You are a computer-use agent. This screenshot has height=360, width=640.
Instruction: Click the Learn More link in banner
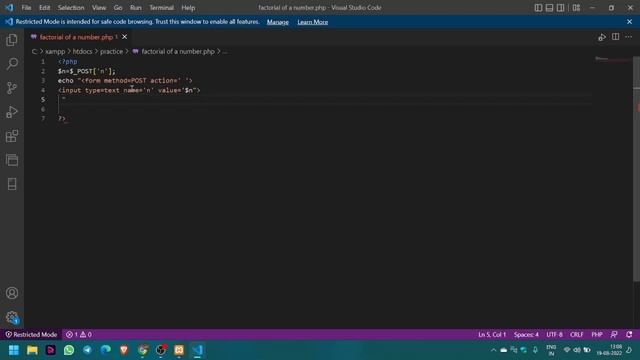[313, 22]
